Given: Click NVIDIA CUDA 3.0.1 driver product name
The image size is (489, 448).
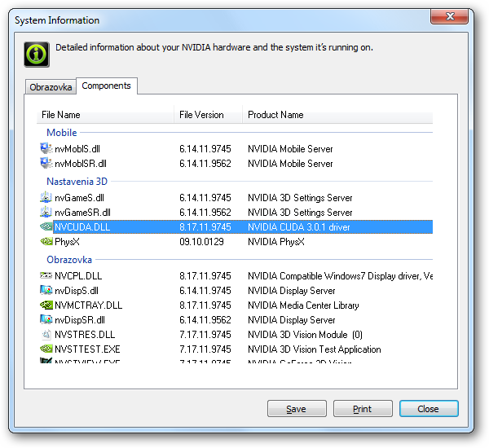Looking at the screenshot, I should click(299, 227).
